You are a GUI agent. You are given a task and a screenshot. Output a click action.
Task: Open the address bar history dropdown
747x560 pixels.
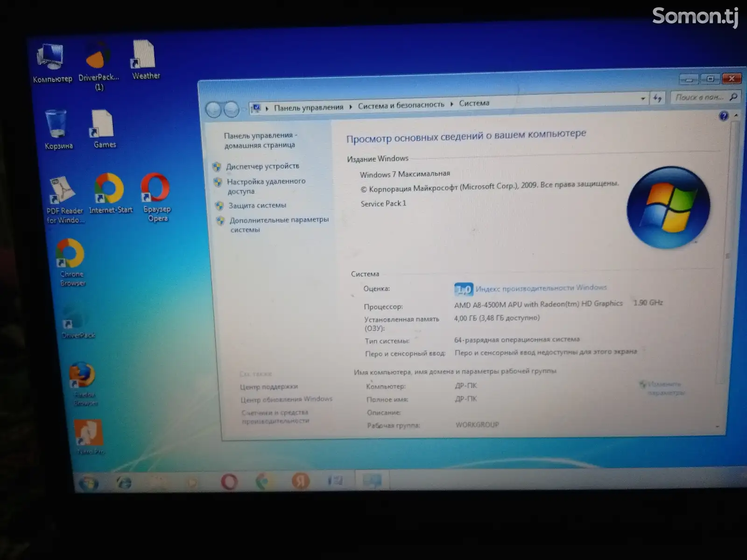pyautogui.click(x=643, y=99)
